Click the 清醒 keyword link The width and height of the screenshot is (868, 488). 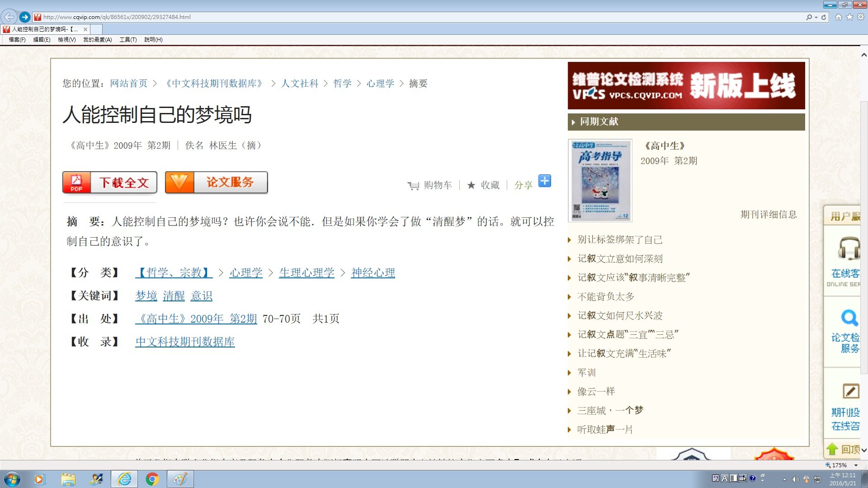coord(174,296)
